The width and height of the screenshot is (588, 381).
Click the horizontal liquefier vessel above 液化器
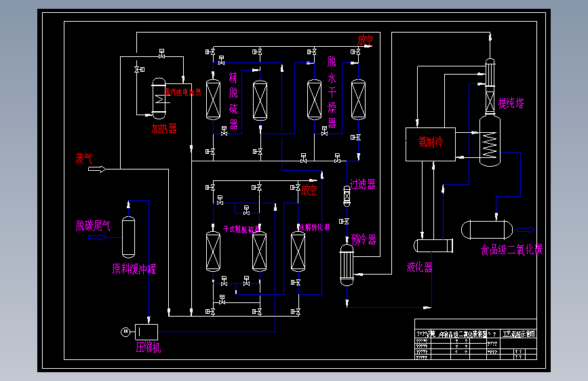click(433, 246)
